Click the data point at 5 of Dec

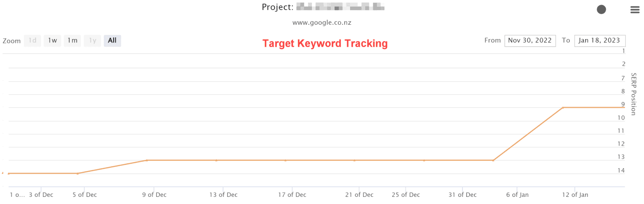click(78, 173)
